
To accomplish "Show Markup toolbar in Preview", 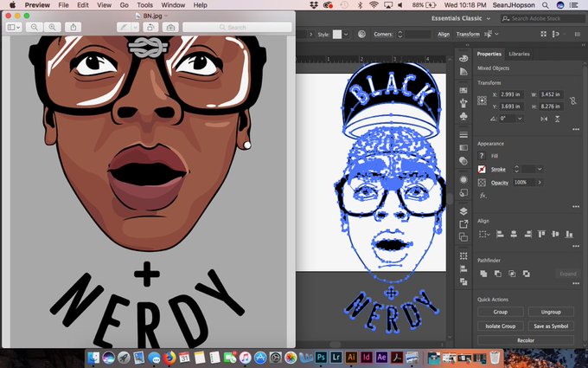I will pos(170,27).
